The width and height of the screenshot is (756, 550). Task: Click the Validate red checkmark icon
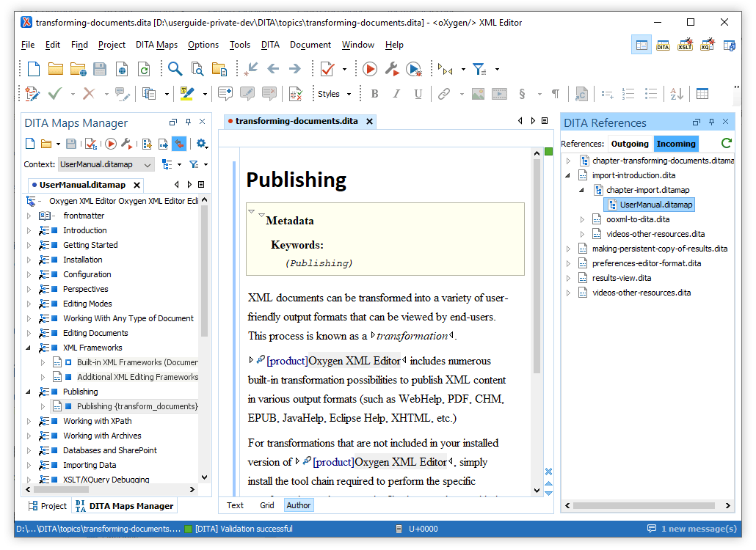tap(327, 69)
